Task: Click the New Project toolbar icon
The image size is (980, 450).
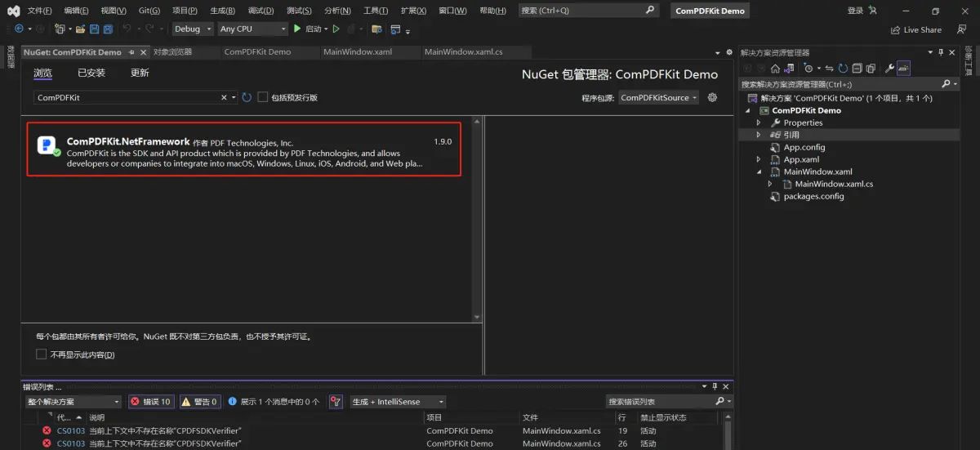Action: click(60, 29)
